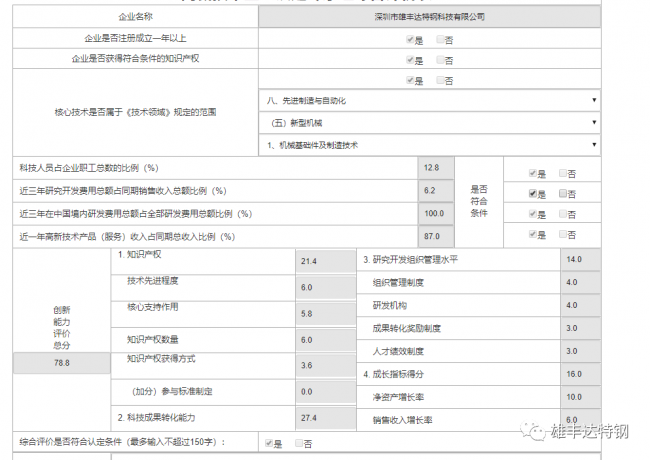Click the 人才绩效制度 score field

tap(580, 351)
